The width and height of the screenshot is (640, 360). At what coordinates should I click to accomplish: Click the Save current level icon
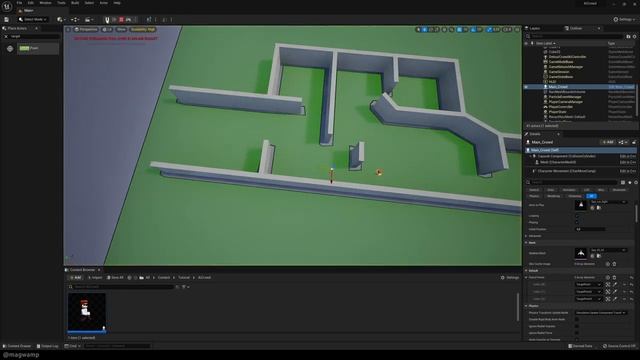(7, 20)
